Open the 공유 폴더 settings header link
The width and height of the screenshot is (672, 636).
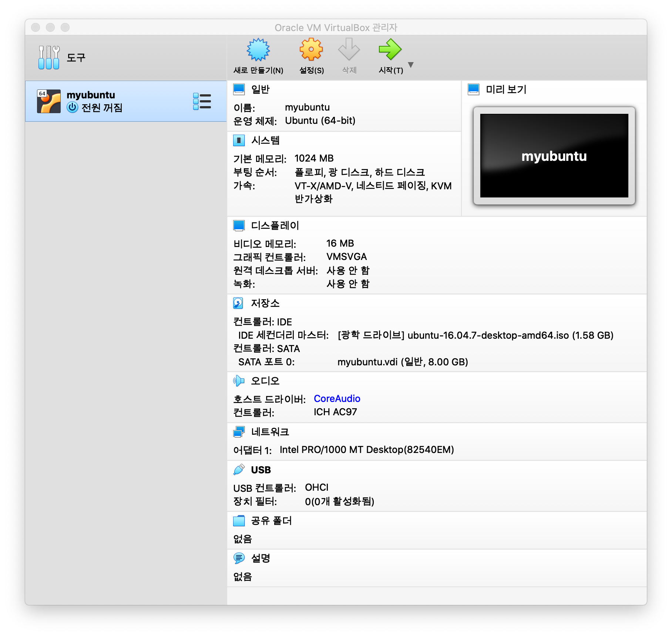tap(272, 521)
